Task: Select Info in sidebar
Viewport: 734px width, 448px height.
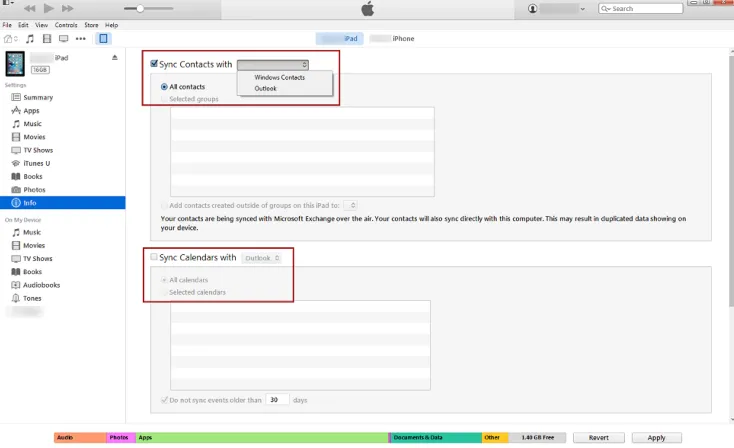Action: pyautogui.click(x=63, y=203)
